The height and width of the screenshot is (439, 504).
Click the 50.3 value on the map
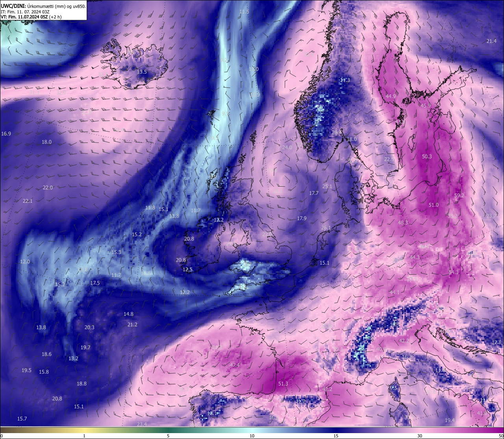point(427,157)
